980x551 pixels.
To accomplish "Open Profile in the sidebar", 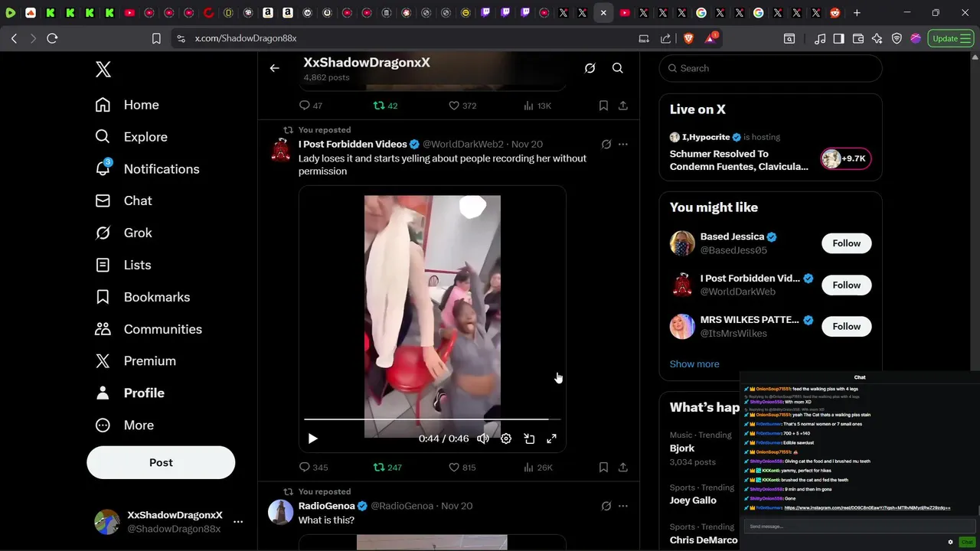I will (x=129, y=393).
